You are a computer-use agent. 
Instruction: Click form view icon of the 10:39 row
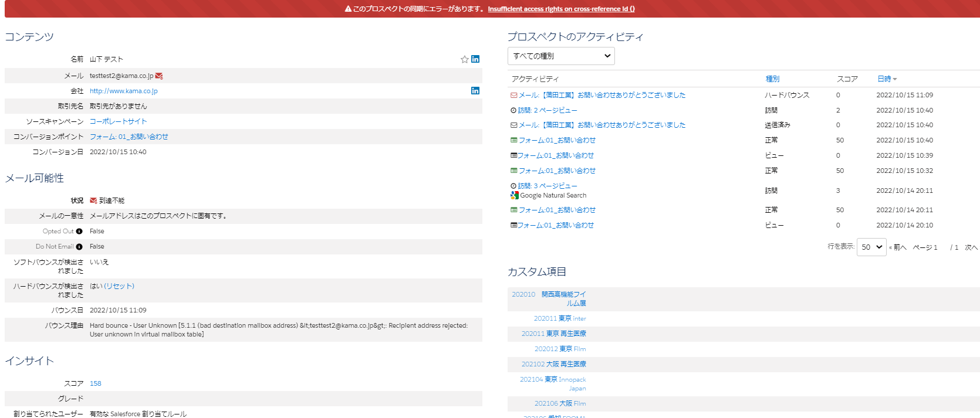(x=514, y=155)
